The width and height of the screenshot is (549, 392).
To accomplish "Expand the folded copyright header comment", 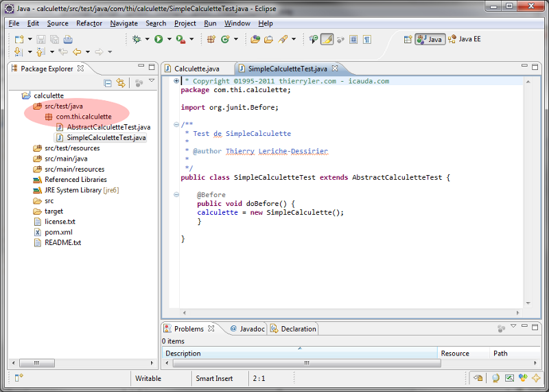I will [x=176, y=81].
